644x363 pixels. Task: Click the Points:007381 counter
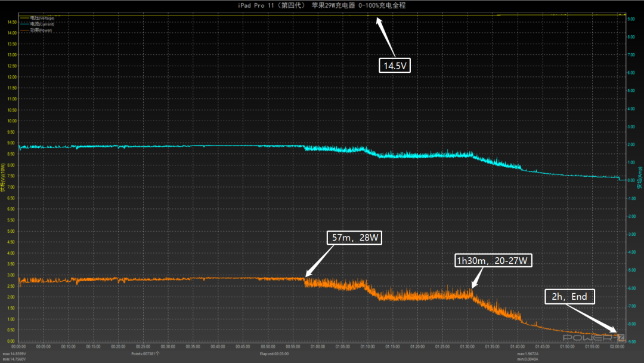(x=145, y=353)
